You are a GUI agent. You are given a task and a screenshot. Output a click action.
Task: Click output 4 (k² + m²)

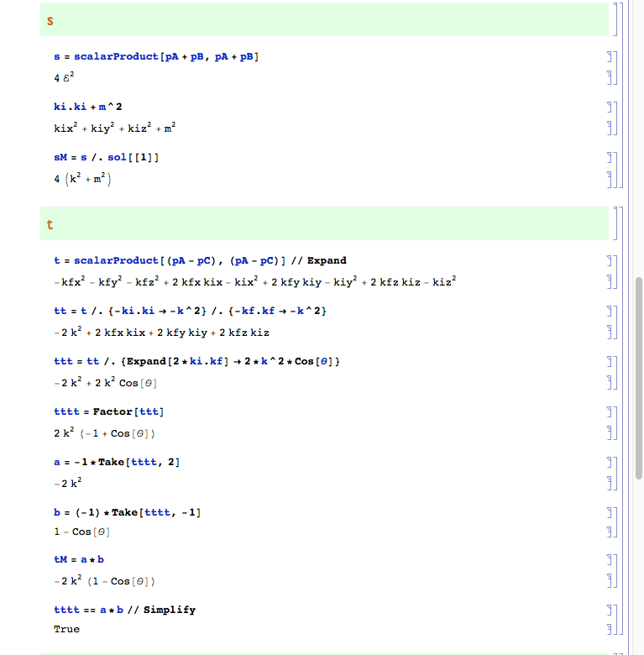point(82,179)
